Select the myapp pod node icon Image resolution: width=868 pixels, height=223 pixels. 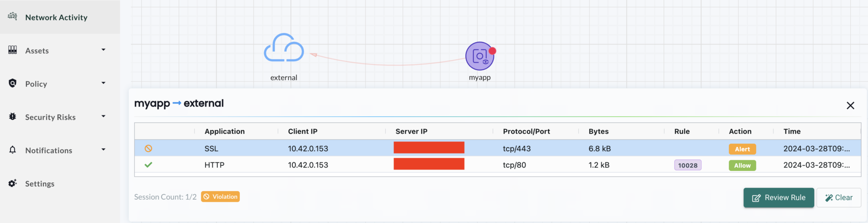pos(480,56)
